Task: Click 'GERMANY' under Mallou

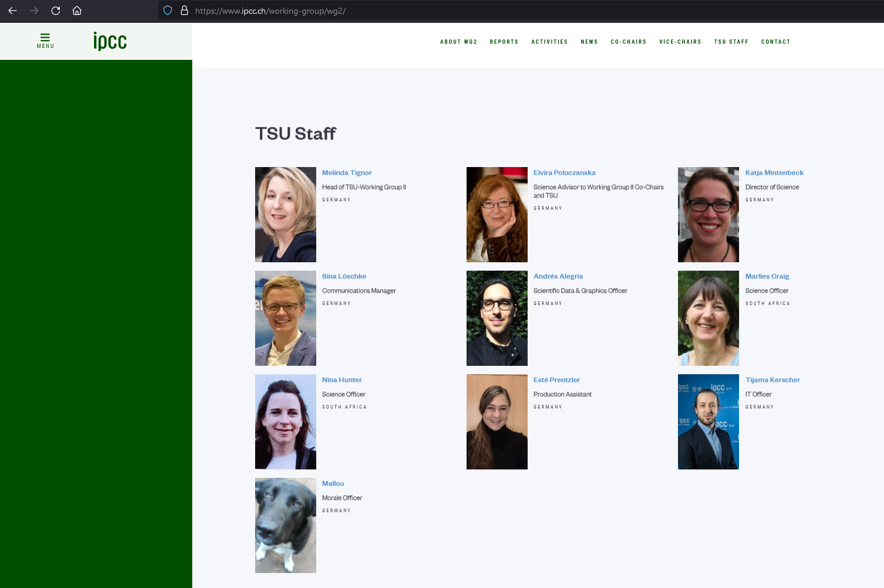Action: point(337,511)
